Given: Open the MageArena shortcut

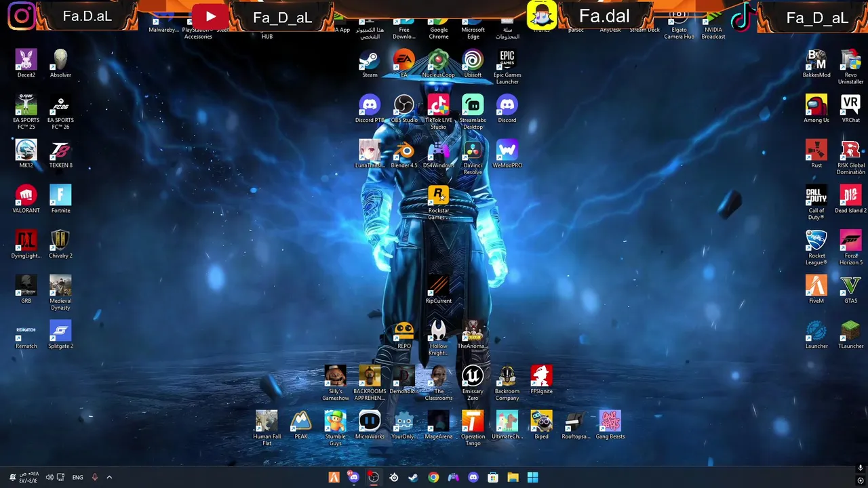Looking at the screenshot, I should tap(439, 426).
